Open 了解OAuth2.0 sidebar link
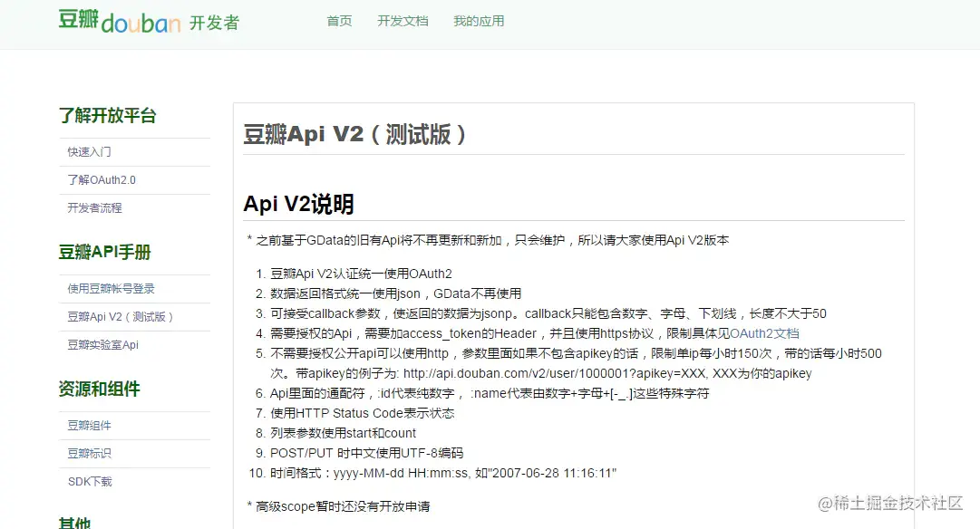980x529 pixels. pyautogui.click(x=102, y=180)
